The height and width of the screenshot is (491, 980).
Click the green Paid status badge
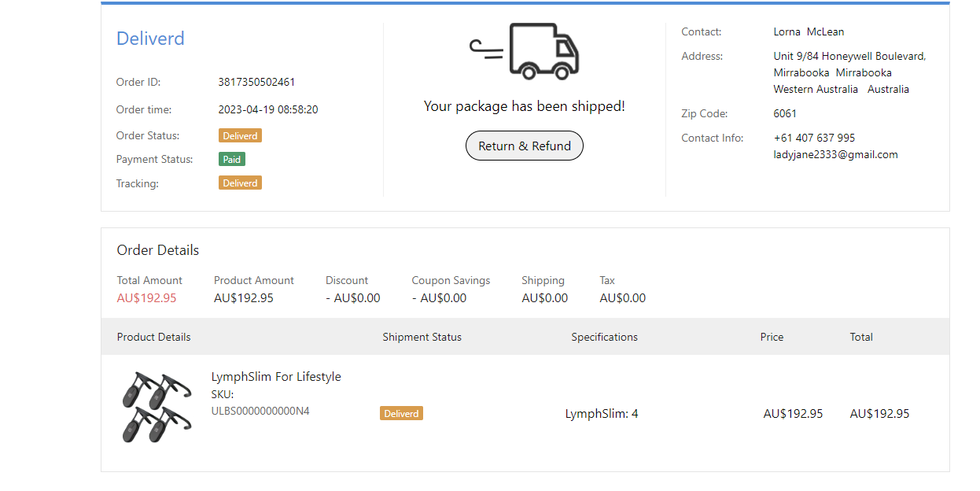tap(232, 159)
